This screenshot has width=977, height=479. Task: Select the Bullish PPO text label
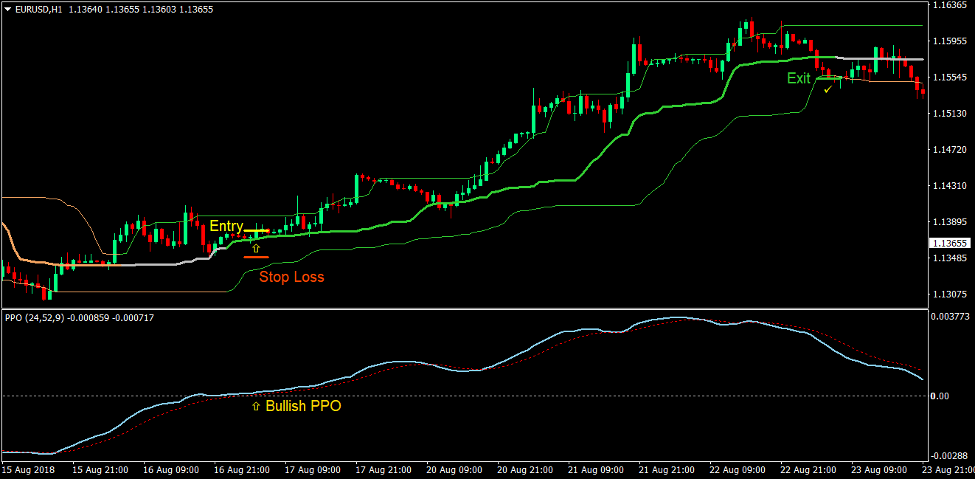[303, 407]
